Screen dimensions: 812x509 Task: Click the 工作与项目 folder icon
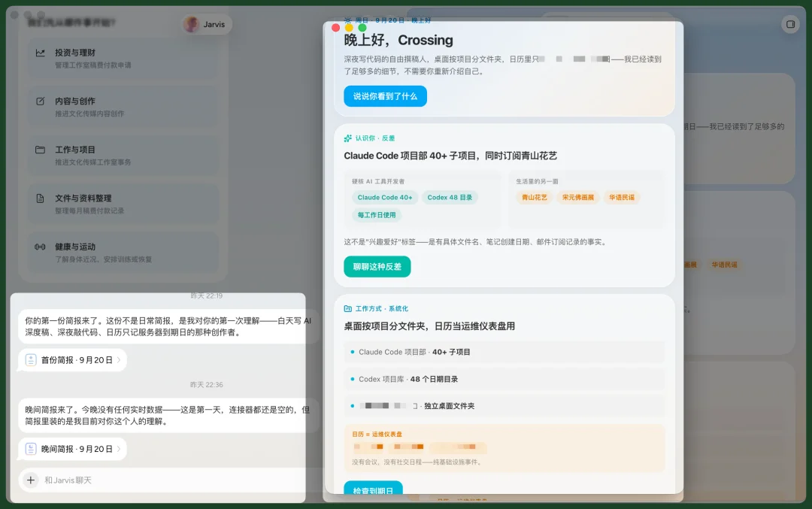(x=41, y=150)
